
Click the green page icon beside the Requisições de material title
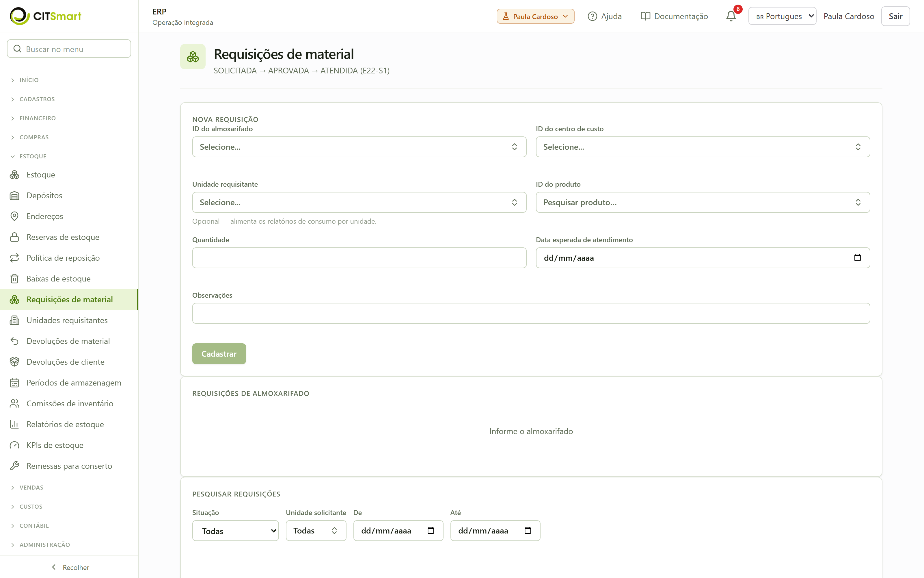(193, 57)
